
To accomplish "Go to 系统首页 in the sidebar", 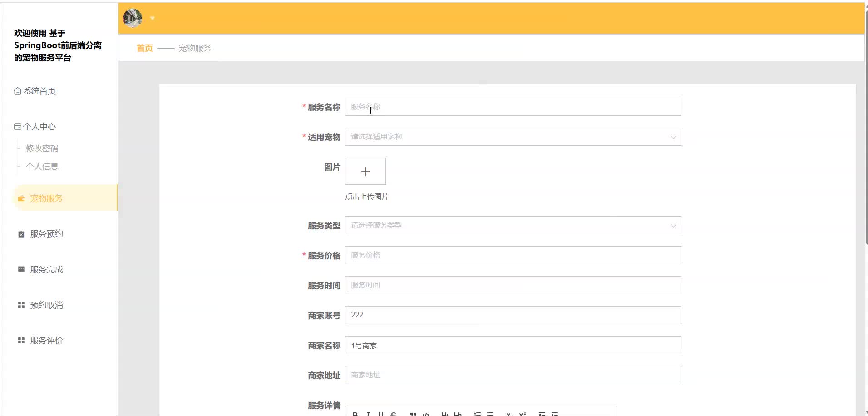I will tap(35, 91).
